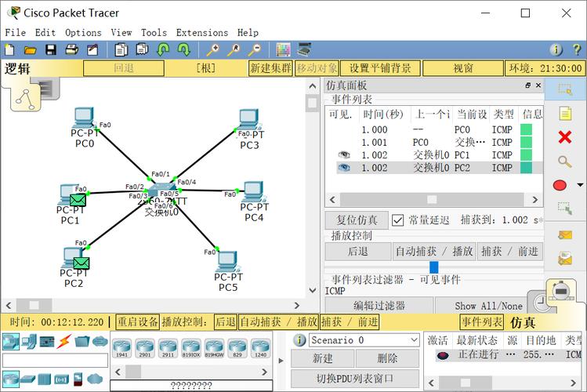Select the Inspect magnifier tool

pyautogui.click(x=564, y=162)
